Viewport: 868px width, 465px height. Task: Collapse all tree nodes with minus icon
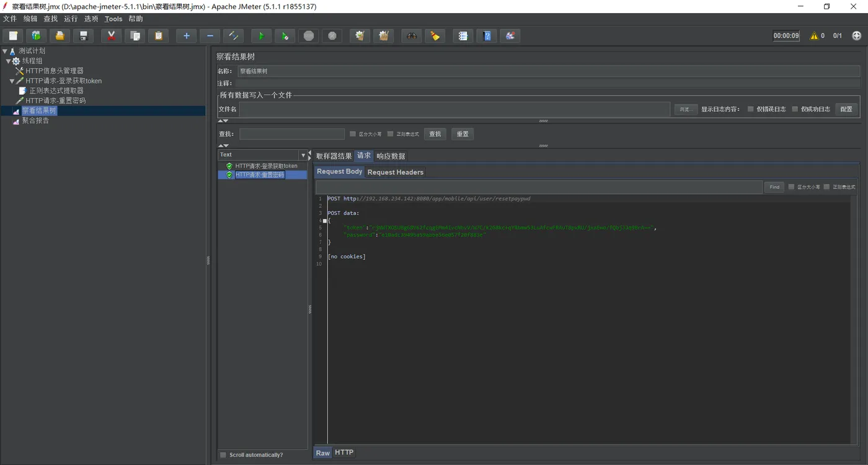tap(210, 35)
